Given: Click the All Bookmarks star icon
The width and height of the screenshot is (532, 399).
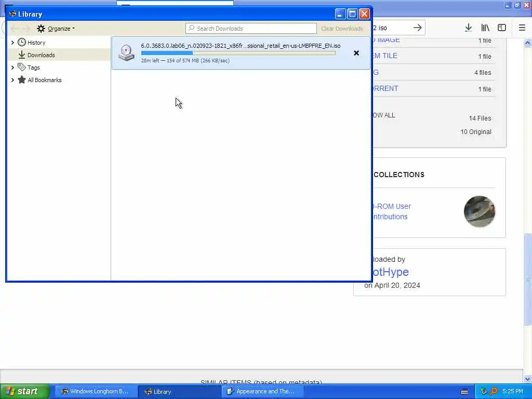Looking at the screenshot, I should click(x=22, y=79).
